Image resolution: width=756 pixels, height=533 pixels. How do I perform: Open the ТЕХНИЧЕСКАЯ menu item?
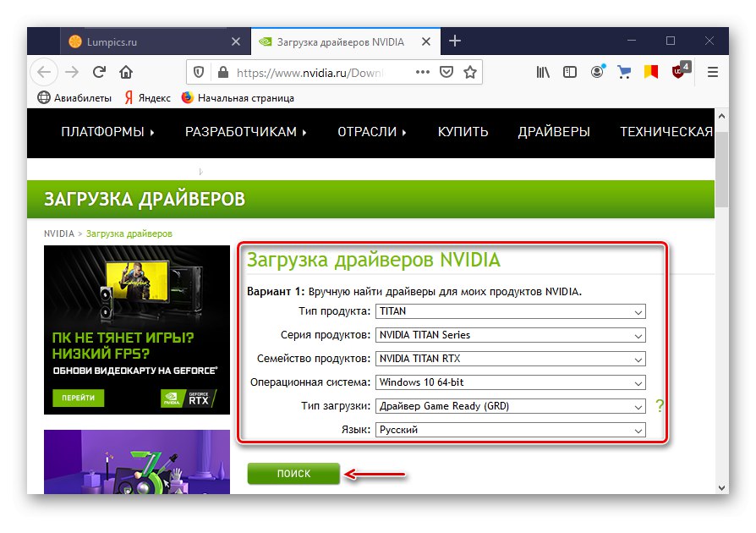coord(666,132)
